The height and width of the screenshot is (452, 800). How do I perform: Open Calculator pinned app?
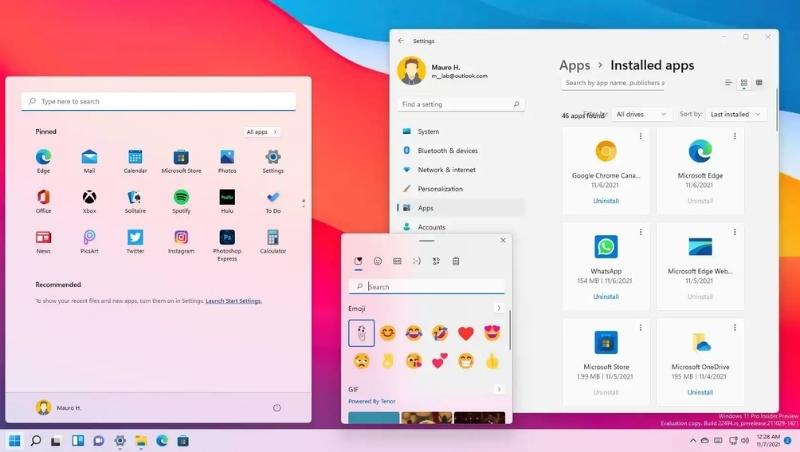pos(273,241)
